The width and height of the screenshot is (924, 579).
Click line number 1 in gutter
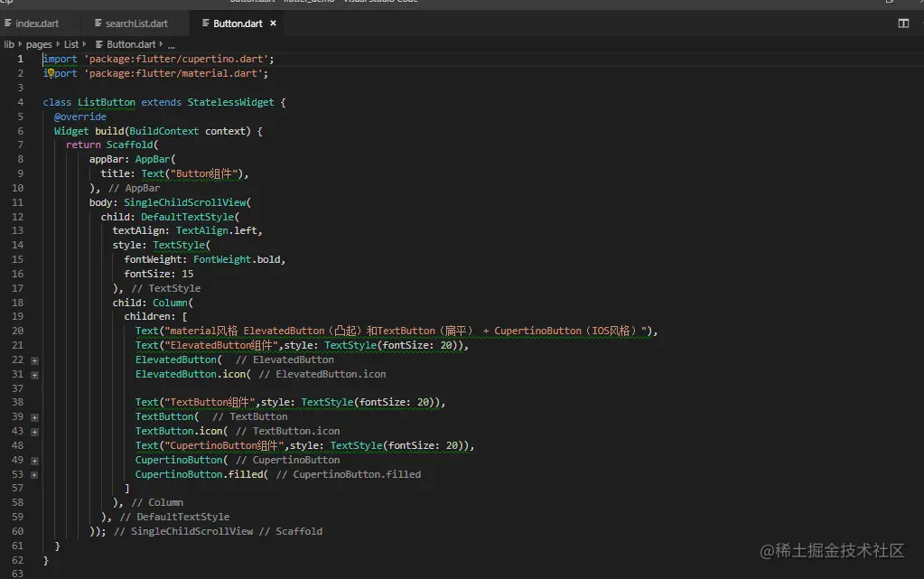point(20,59)
